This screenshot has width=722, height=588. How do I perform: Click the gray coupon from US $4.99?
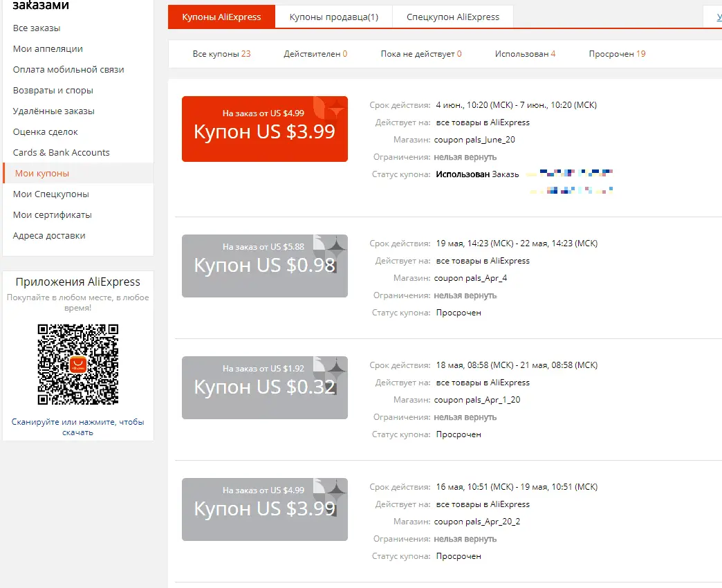(265, 509)
